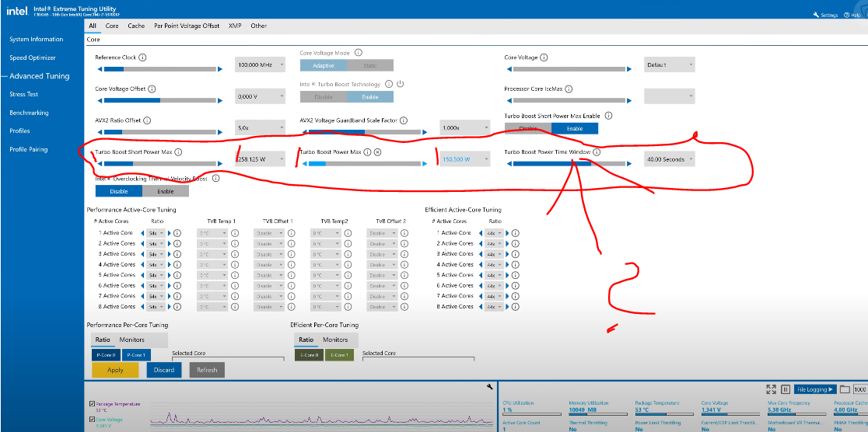The height and width of the screenshot is (432, 868).
Task: Open Help from the title bar
Action: click(x=852, y=15)
